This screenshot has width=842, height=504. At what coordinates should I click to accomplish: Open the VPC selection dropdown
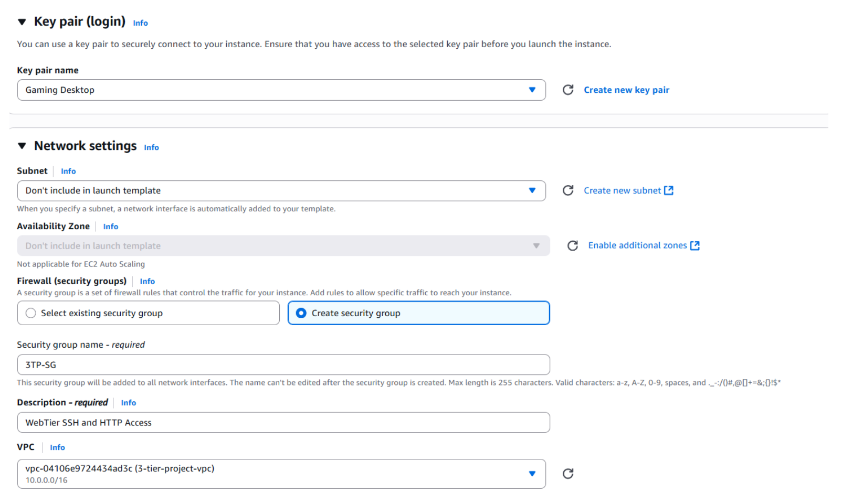[281, 474]
